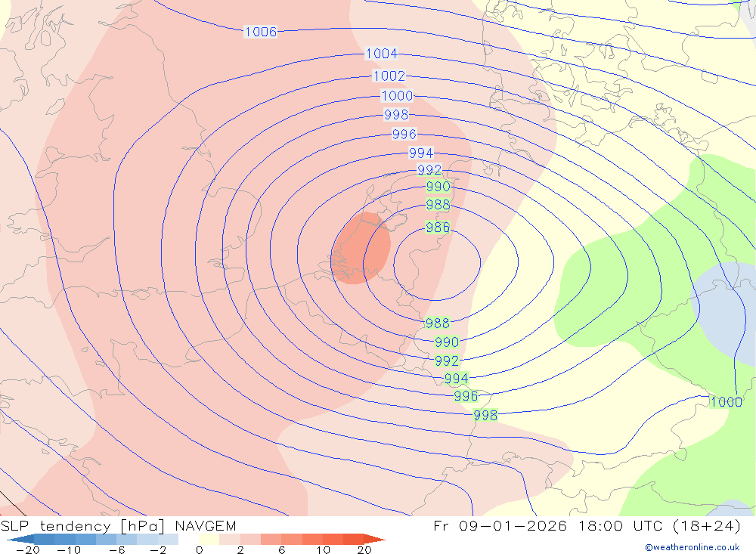756x554 pixels.
Task: Click the 988 label above the 986 label
Action: [438, 205]
